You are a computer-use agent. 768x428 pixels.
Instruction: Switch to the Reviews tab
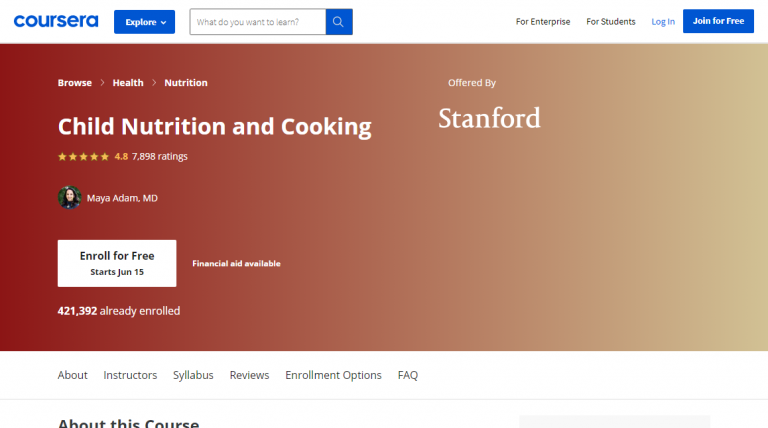coord(249,375)
